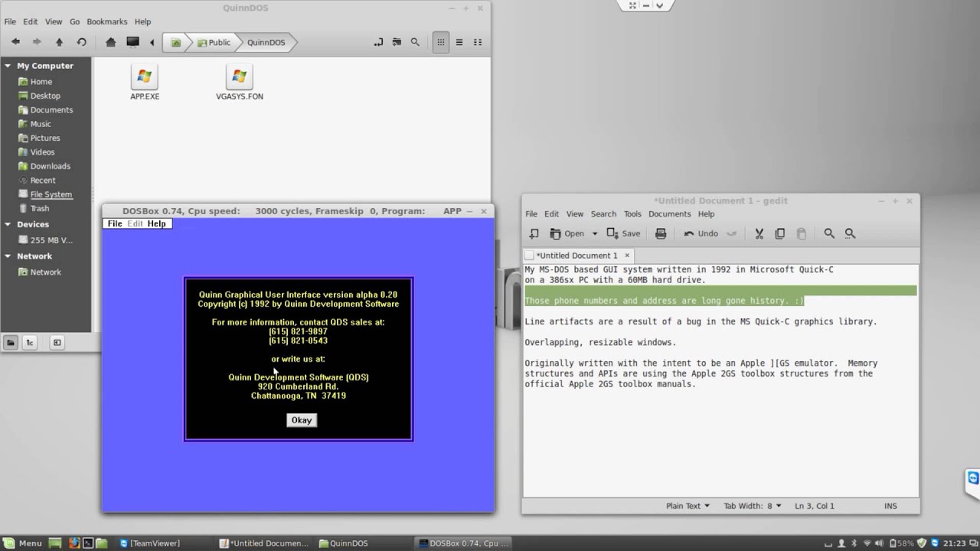
Task: Open the Mint Menu on the taskbar
Action: [x=23, y=543]
